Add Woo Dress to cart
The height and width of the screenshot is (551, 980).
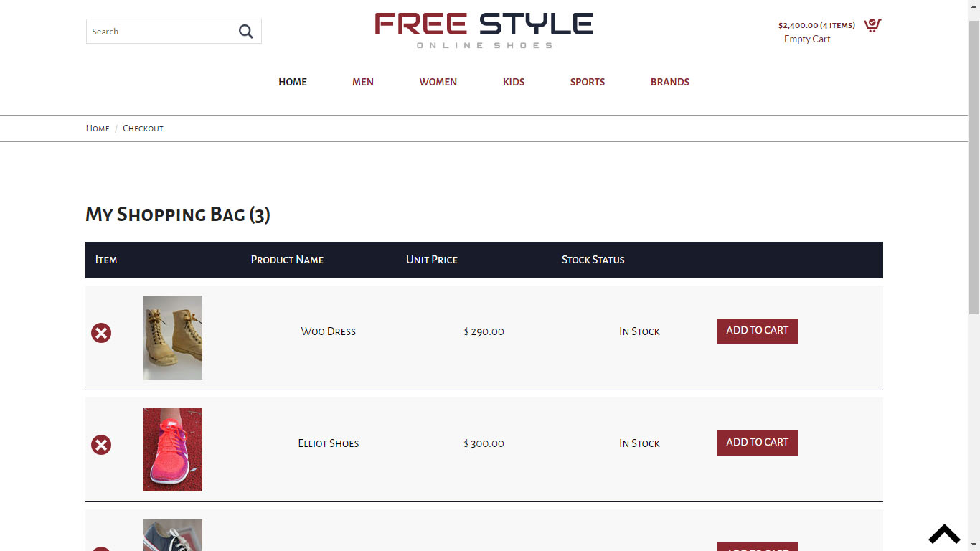[757, 331]
